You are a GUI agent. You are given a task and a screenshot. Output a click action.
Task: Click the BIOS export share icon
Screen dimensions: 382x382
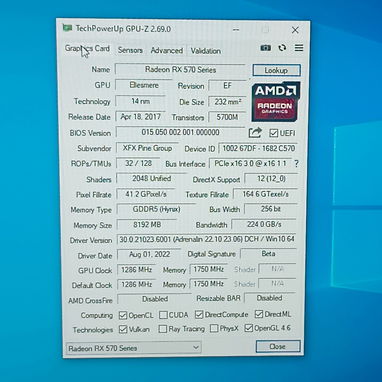coord(255,133)
